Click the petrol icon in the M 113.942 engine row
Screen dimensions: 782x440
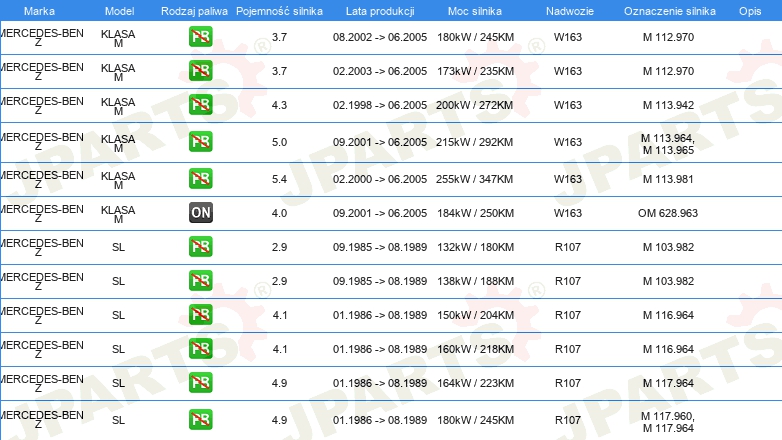point(200,104)
